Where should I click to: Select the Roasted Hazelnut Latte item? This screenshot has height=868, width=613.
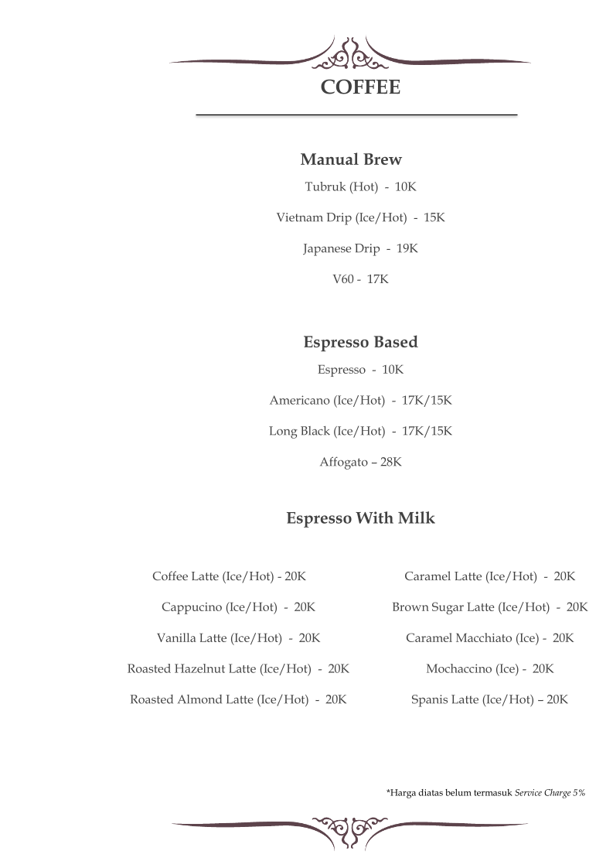(238, 668)
